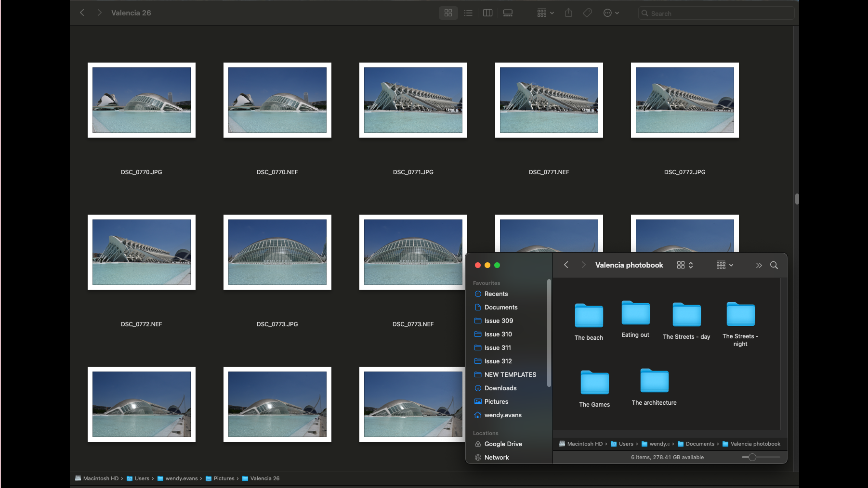Viewport: 868px width, 488px height.
Task: Focus the Search field in Valencia 26 window
Action: [x=716, y=13]
